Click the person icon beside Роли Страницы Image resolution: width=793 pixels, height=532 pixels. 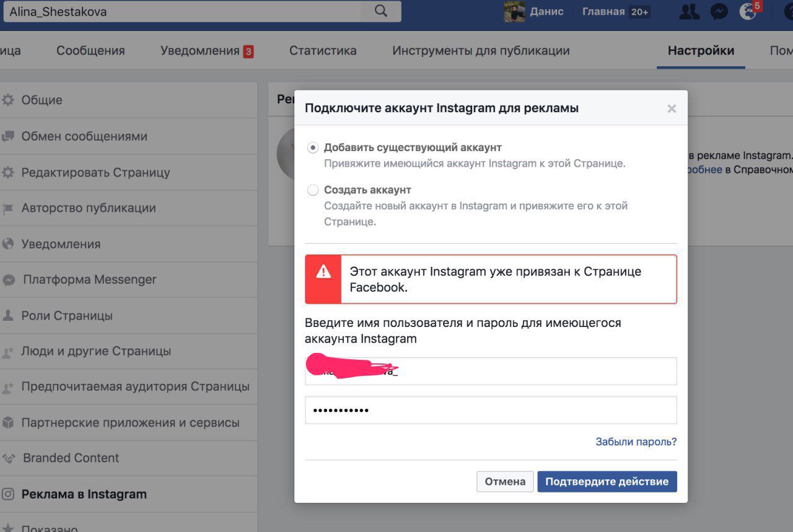tap(8, 315)
